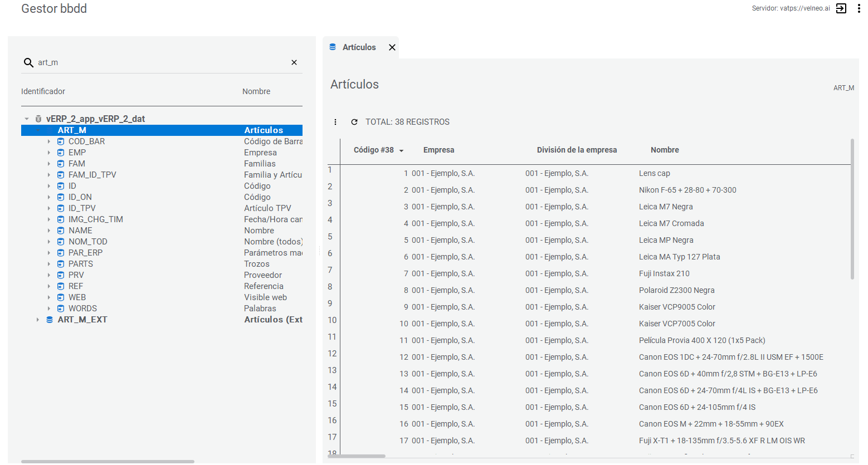Click the COD_BAR index icon
Image resolution: width=868 pixels, height=465 pixels.
(x=61, y=141)
